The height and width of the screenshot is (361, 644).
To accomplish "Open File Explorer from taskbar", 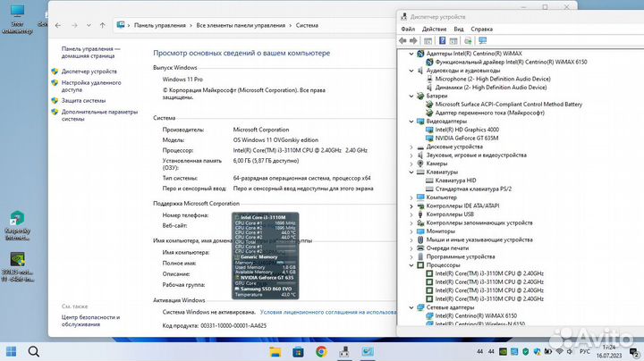I will 275,351.
